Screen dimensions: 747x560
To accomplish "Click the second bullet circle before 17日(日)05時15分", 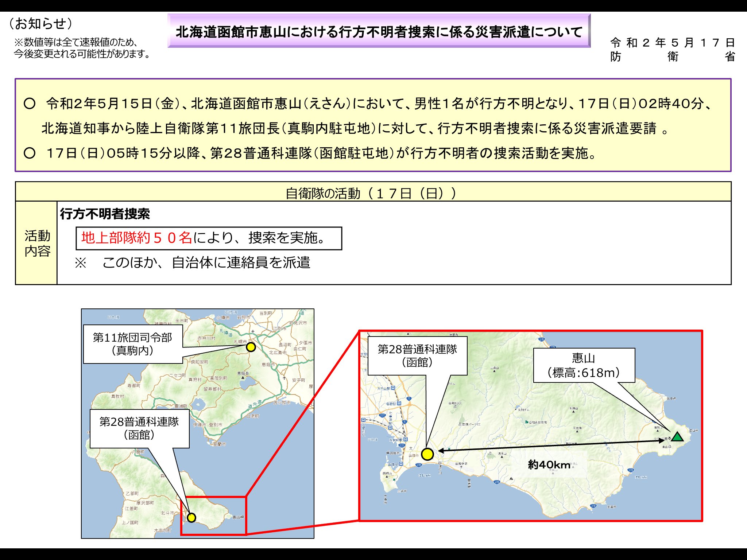I will pos(30,153).
